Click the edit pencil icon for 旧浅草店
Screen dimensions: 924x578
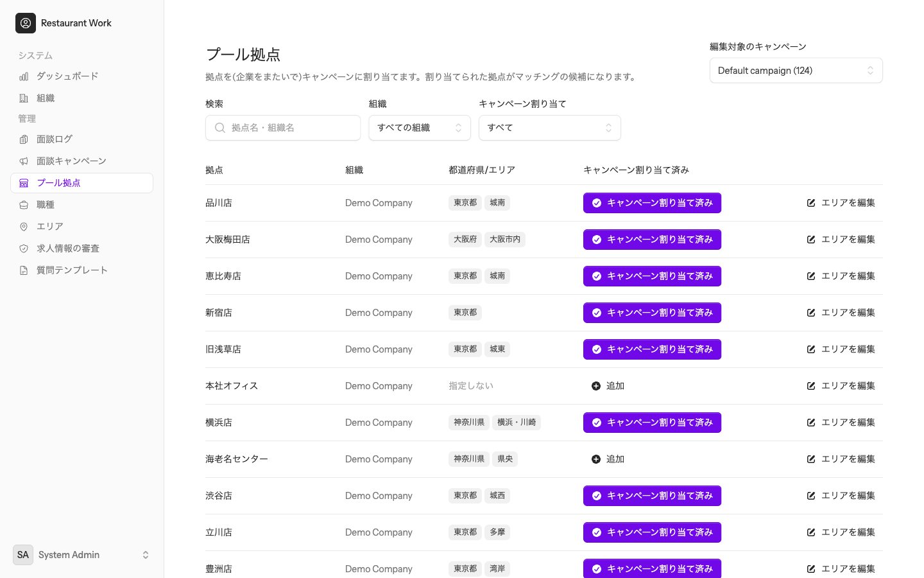point(811,349)
